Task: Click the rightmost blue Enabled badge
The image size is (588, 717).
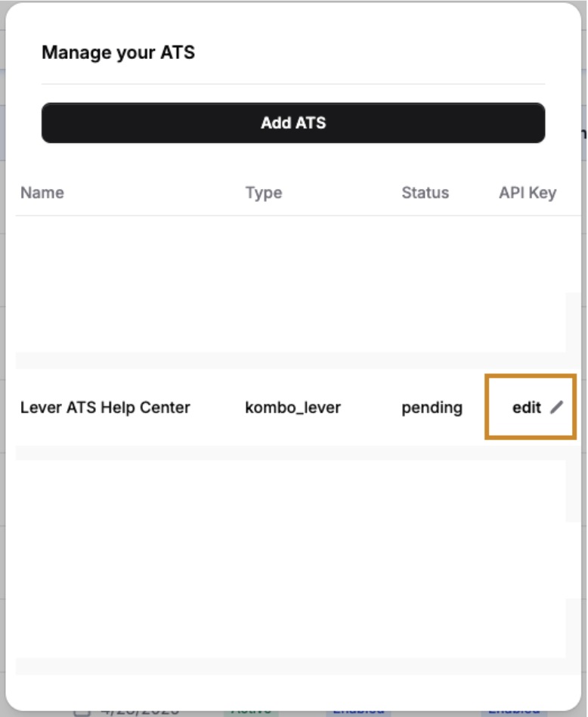Action: [514, 712]
